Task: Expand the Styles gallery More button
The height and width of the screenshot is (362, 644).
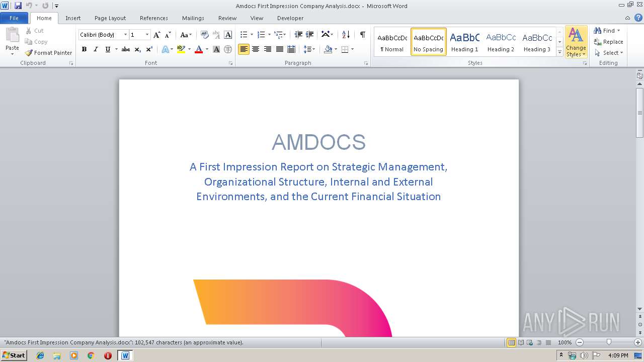Action: pos(559,52)
